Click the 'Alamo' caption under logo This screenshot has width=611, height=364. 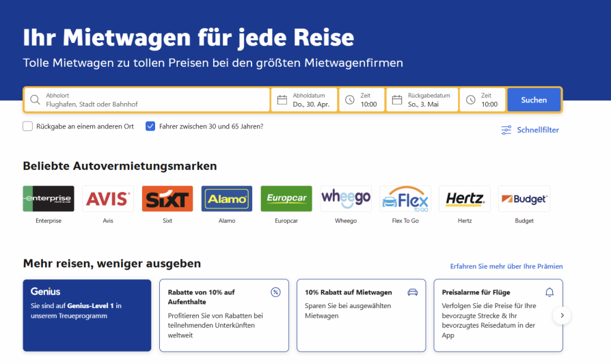tap(227, 221)
